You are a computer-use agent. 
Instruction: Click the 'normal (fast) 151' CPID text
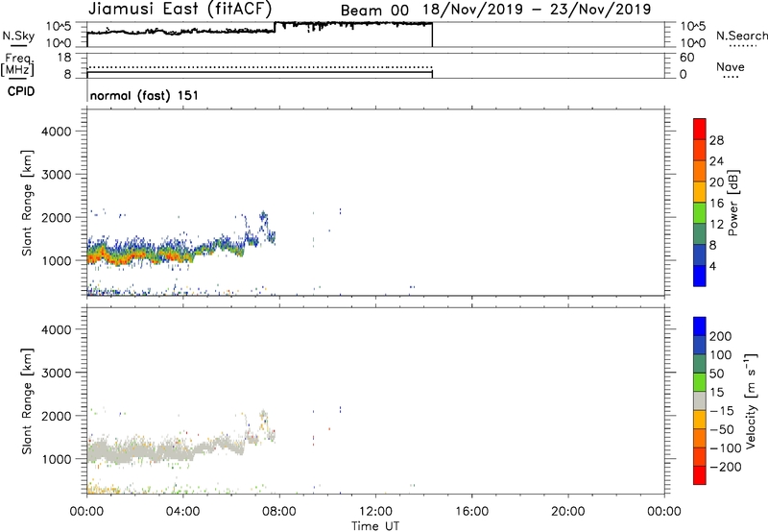click(x=144, y=95)
